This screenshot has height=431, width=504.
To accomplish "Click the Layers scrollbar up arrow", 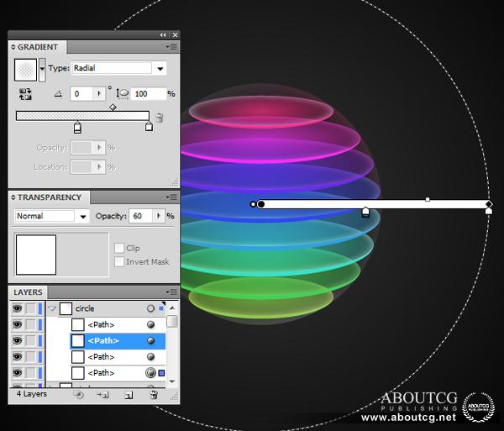I will (172, 307).
